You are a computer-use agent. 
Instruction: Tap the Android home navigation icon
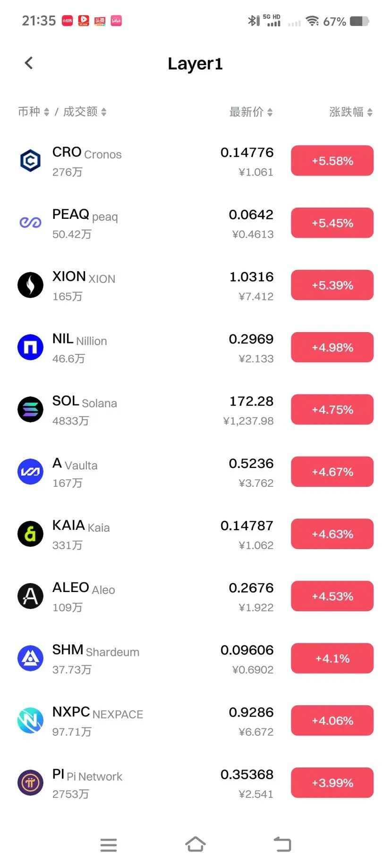coord(195,844)
